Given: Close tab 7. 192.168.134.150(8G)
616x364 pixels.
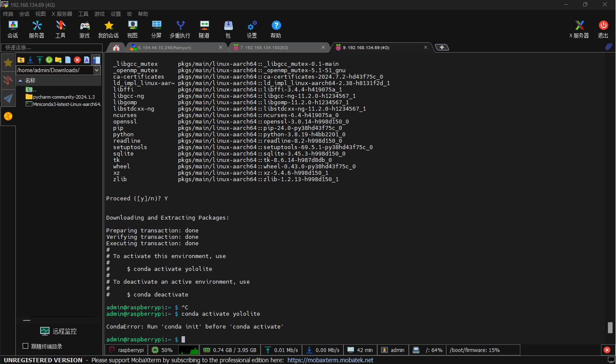Looking at the screenshot, I should pos(323,47).
